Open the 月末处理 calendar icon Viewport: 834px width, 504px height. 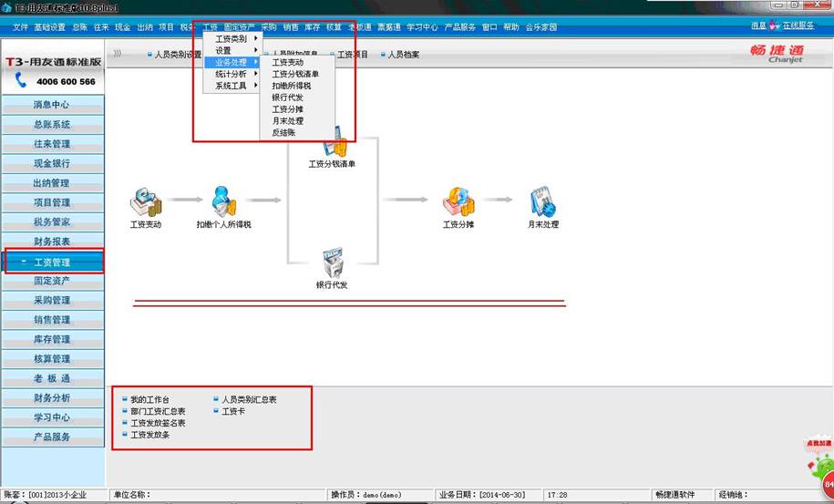pyautogui.click(x=542, y=201)
